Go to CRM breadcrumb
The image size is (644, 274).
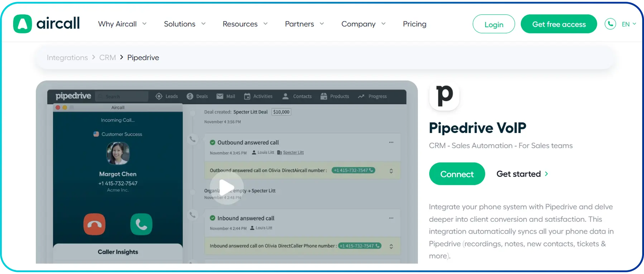[107, 58]
